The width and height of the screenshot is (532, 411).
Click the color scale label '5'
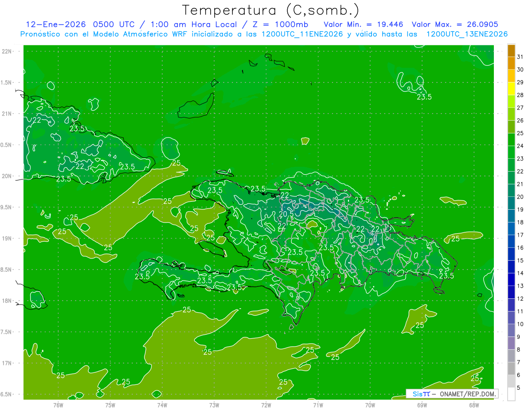coord(519,388)
